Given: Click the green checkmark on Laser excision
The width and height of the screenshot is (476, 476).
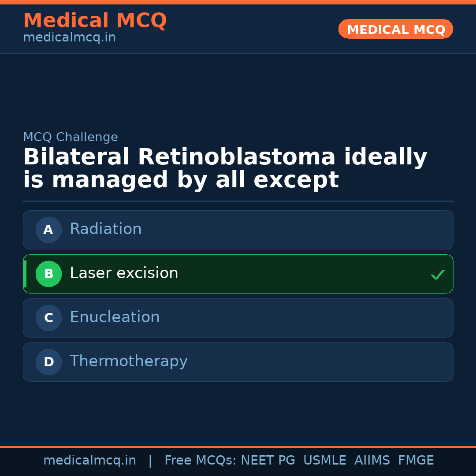Looking at the screenshot, I should tap(437, 275).
